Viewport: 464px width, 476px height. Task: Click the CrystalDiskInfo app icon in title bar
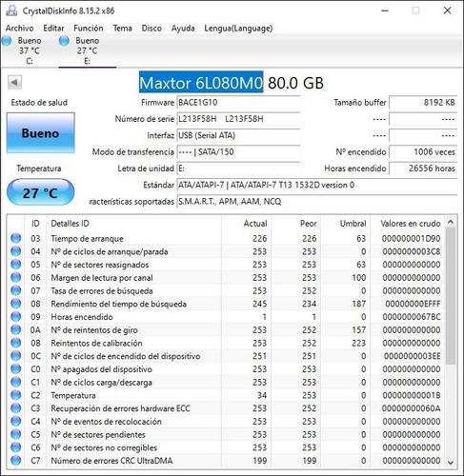(x=11, y=10)
